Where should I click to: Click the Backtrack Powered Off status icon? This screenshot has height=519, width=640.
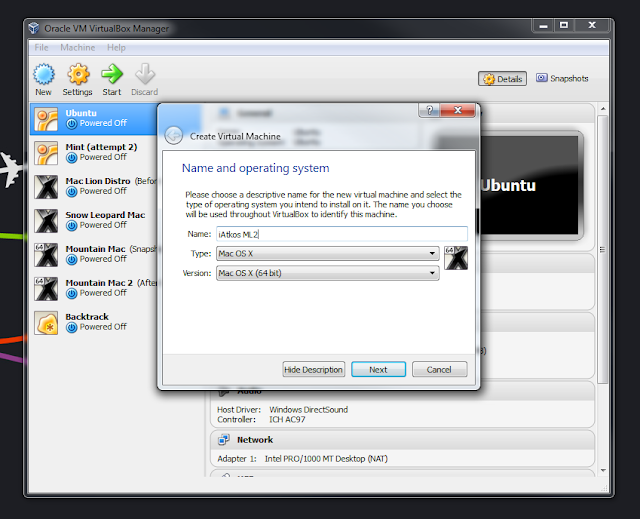tap(71, 327)
